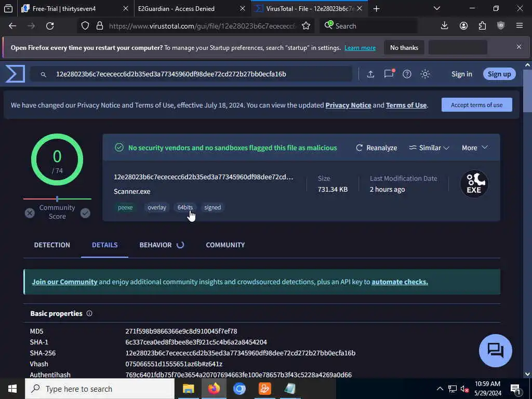532x399 pixels.
Task: Vote negative with community X icon
Action: [30, 213]
